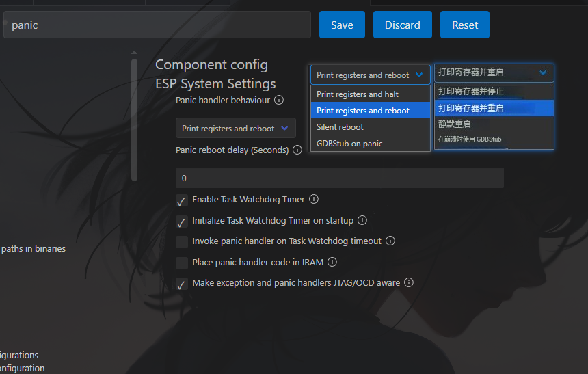Click the Discard button

point(403,25)
